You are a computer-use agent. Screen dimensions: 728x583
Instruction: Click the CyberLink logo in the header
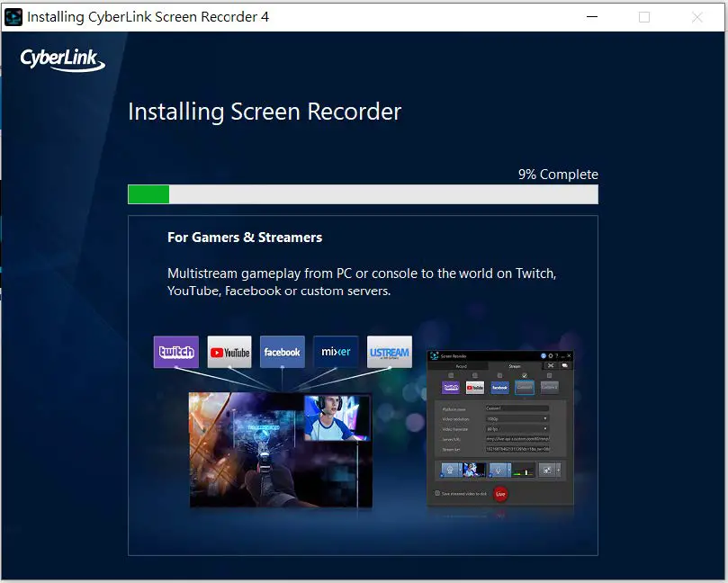click(x=63, y=60)
